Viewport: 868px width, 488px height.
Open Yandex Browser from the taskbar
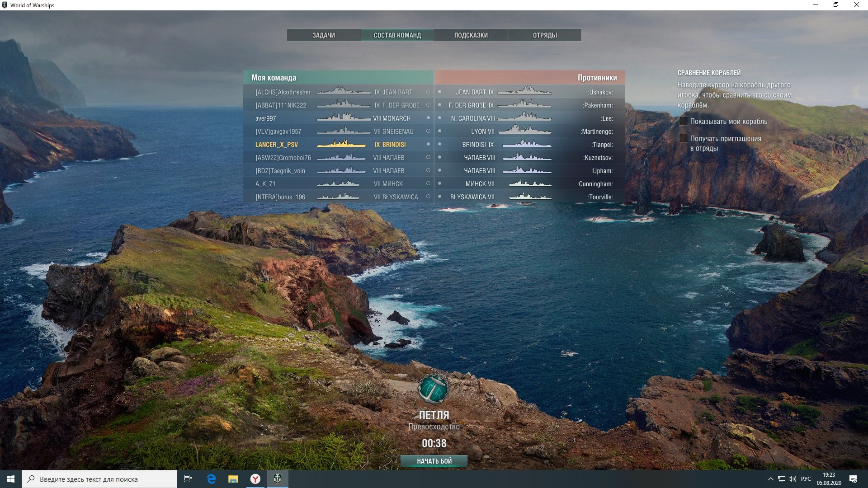tap(255, 479)
